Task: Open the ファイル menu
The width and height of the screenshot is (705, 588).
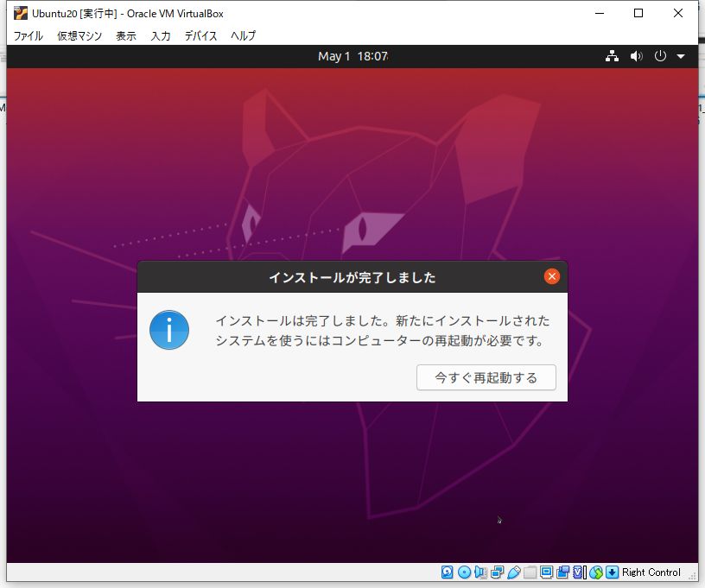Action: (28, 35)
